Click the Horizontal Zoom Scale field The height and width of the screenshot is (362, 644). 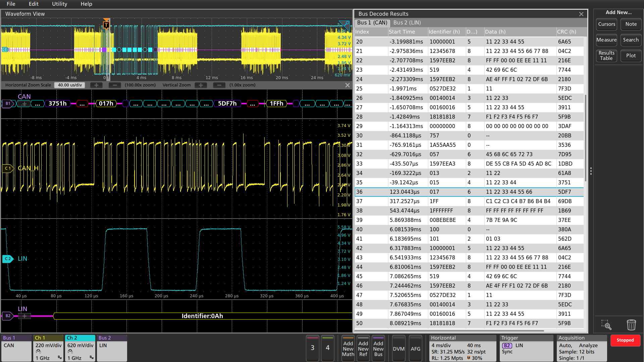[x=70, y=85]
